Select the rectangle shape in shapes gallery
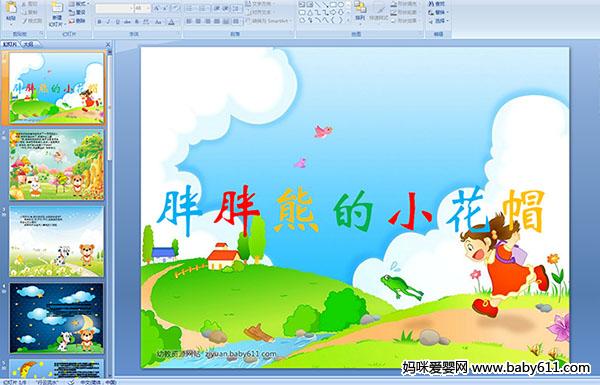Image resolution: width=600 pixels, height=385 pixels. 333,5
